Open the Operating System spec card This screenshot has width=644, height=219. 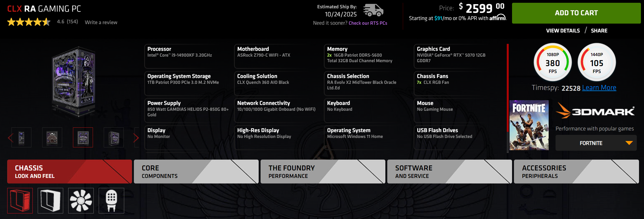coord(367,137)
